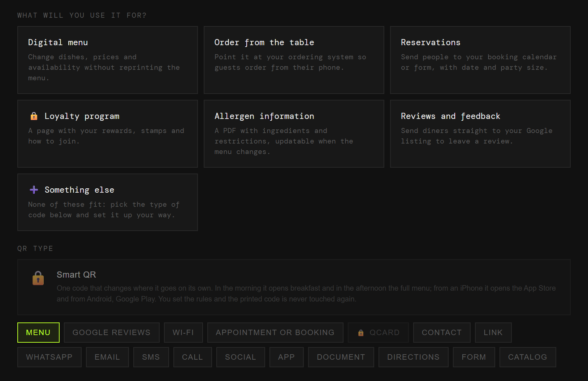The image size is (588, 381).
Task: Choose the SOCIAL QR type
Action: [x=241, y=357]
